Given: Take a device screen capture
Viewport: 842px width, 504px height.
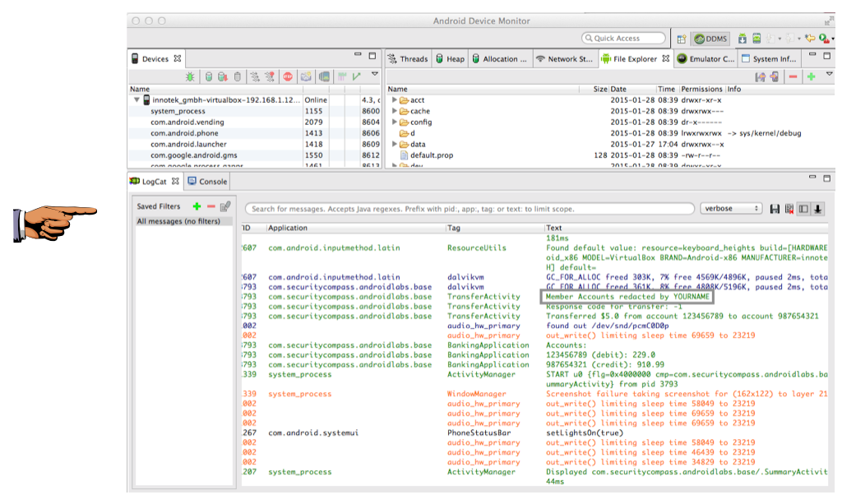Looking at the screenshot, I should coord(306,76).
